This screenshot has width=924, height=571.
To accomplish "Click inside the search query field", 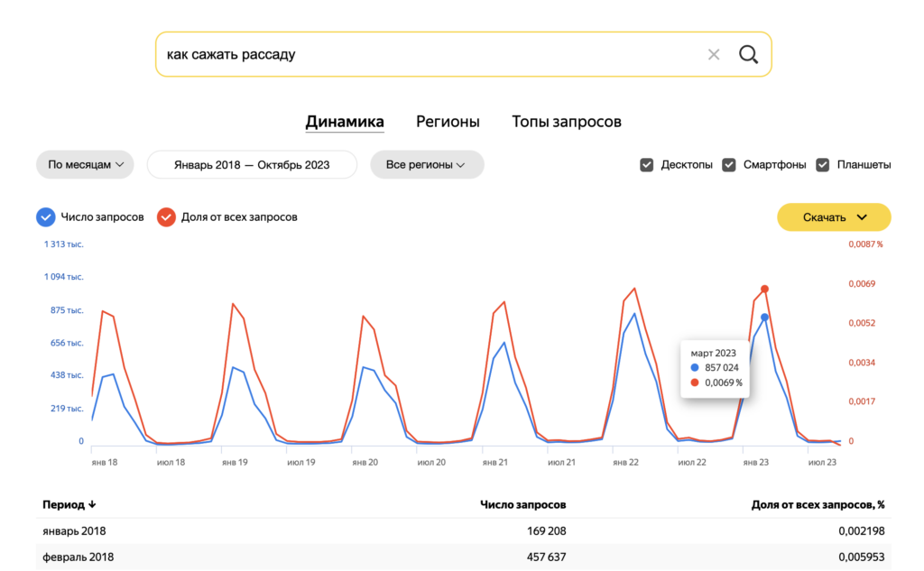I will click(424, 54).
